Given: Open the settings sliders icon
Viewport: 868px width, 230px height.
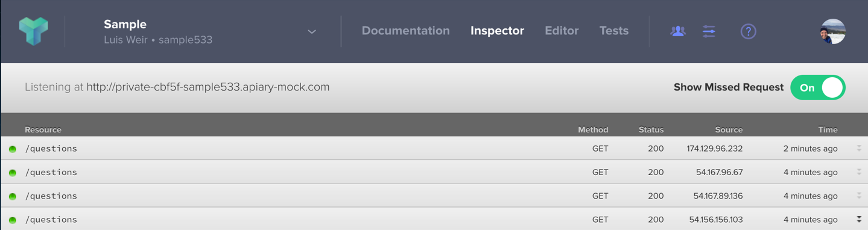Looking at the screenshot, I should tap(709, 31).
